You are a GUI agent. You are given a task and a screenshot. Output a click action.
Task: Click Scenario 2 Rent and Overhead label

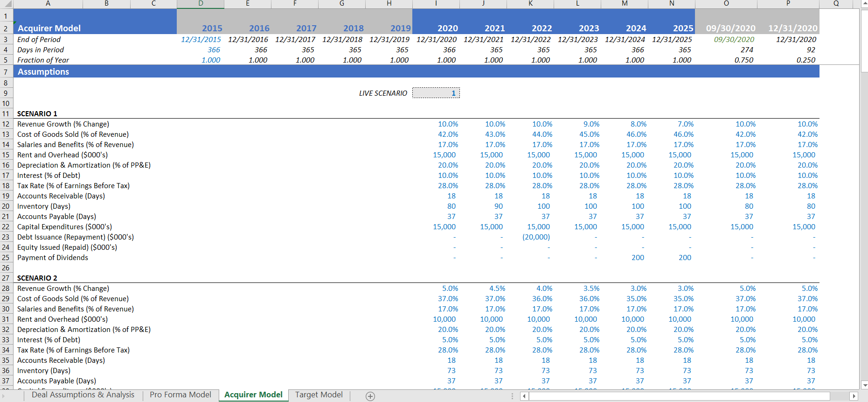click(x=62, y=319)
